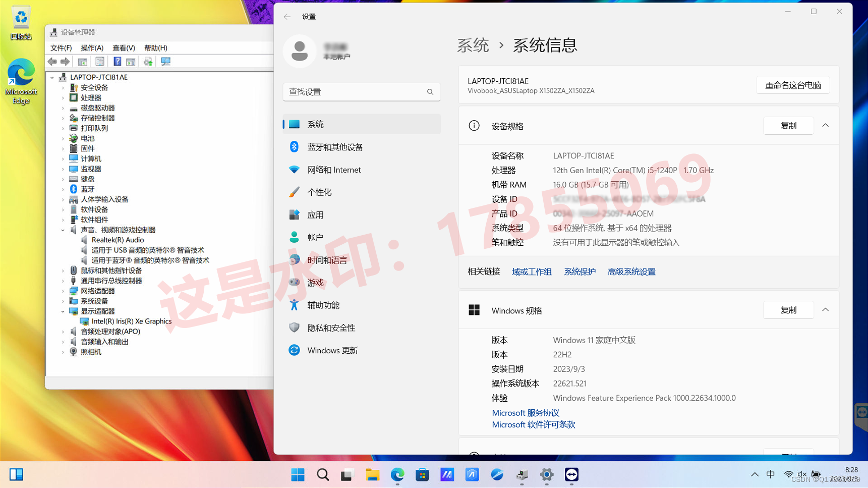Select 个性化 in Settings sidebar
Image resolution: width=868 pixels, height=488 pixels.
[x=362, y=192]
